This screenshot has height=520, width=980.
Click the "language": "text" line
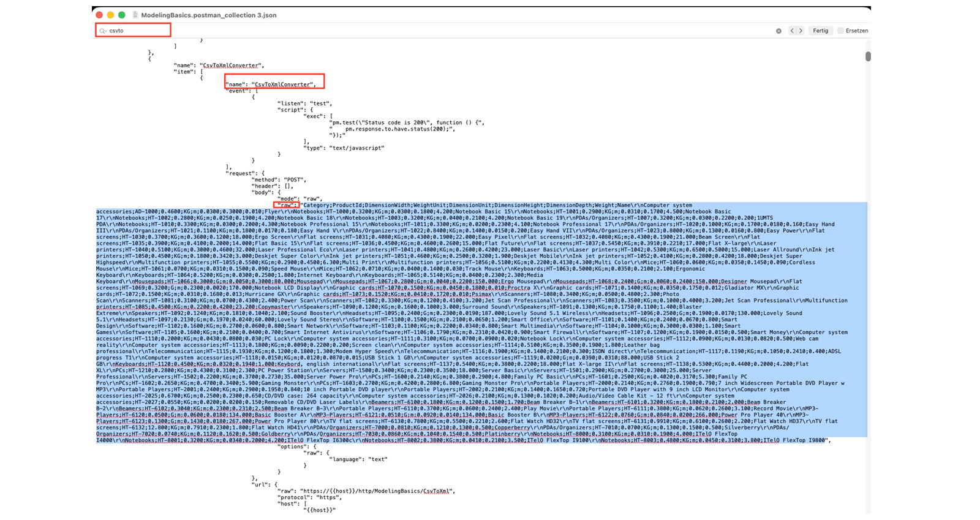pos(358,459)
